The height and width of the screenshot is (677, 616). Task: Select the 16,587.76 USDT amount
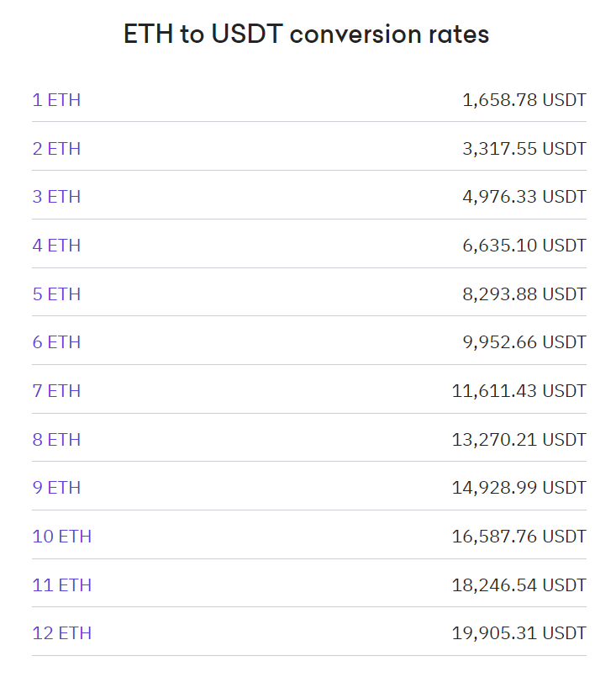[x=519, y=537]
